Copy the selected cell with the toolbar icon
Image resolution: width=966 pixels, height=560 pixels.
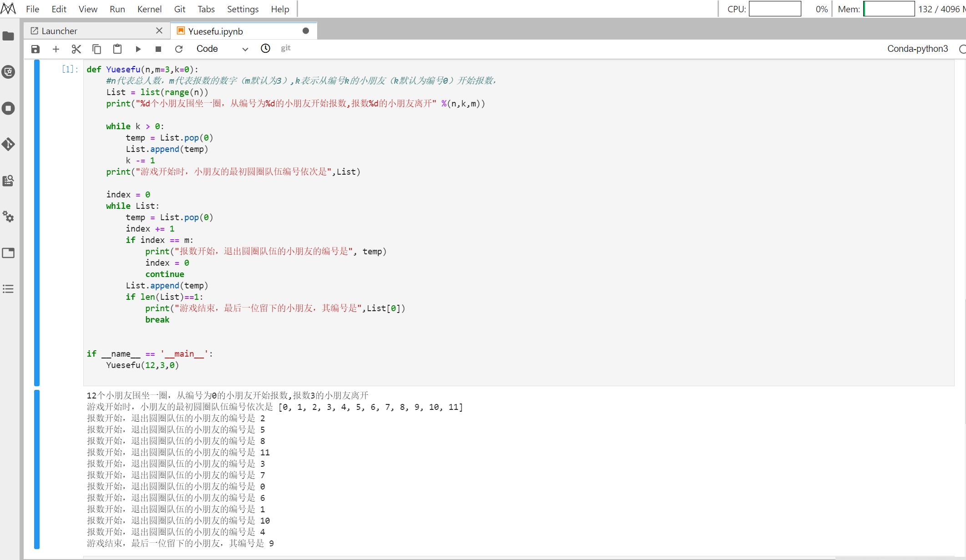click(x=96, y=49)
